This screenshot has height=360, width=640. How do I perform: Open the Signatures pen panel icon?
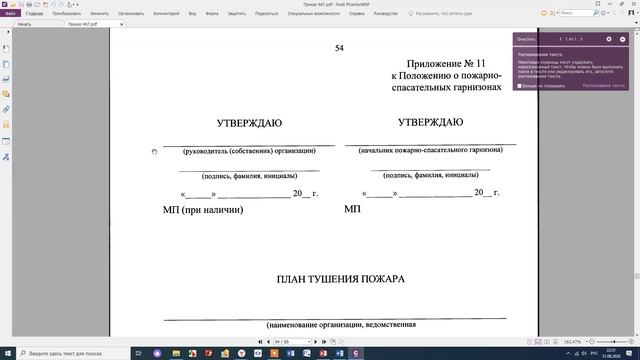6,157
